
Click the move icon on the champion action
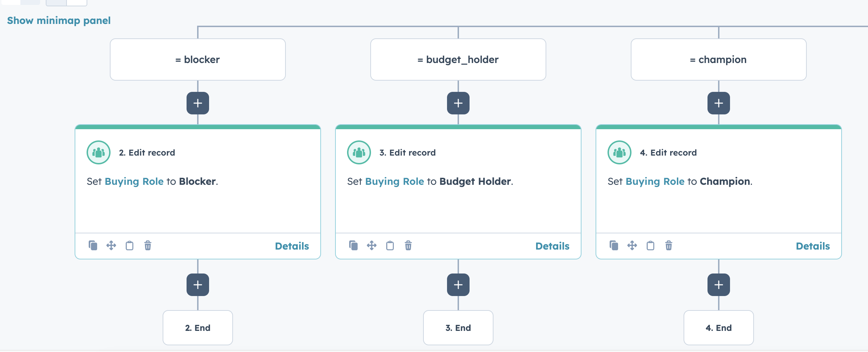click(x=632, y=245)
